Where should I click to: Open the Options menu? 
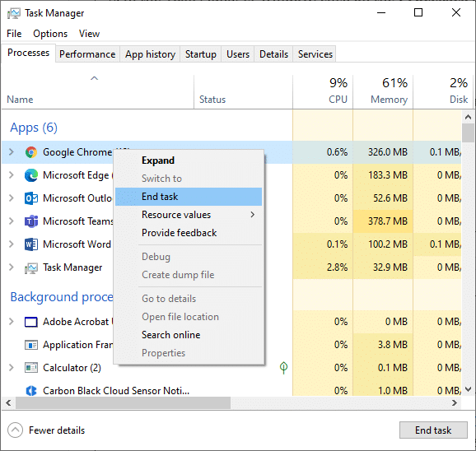click(x=50, y=34)
